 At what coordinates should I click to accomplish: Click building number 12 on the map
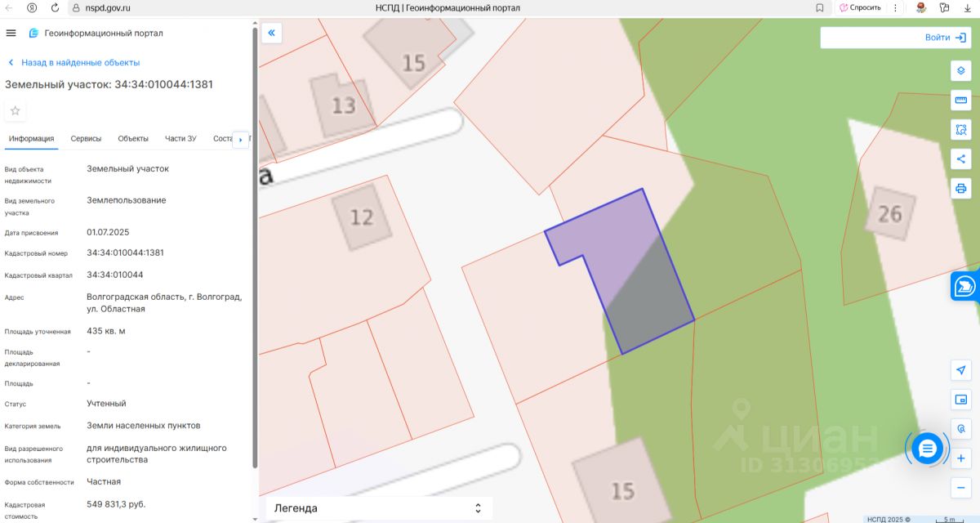[361, 217]
